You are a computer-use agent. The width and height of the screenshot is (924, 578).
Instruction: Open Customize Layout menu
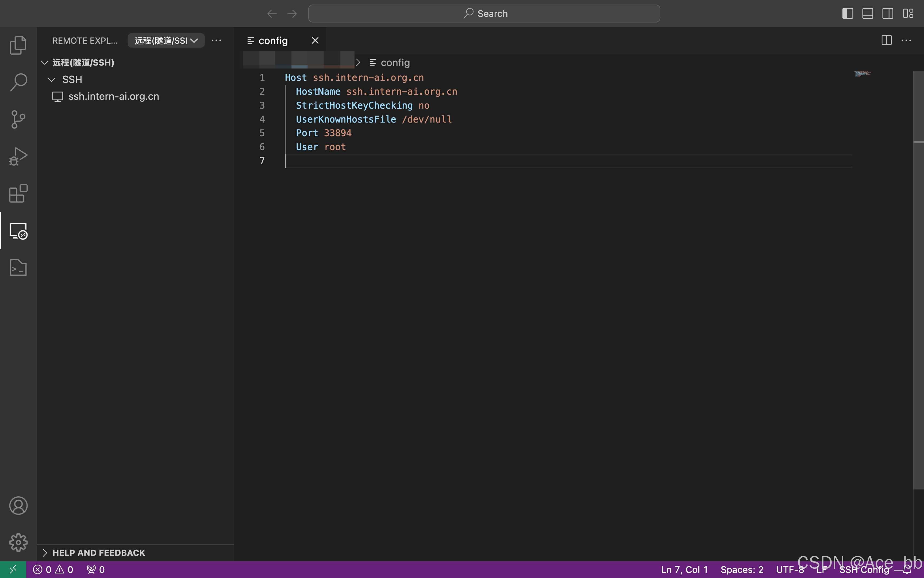tap(908, 14)
